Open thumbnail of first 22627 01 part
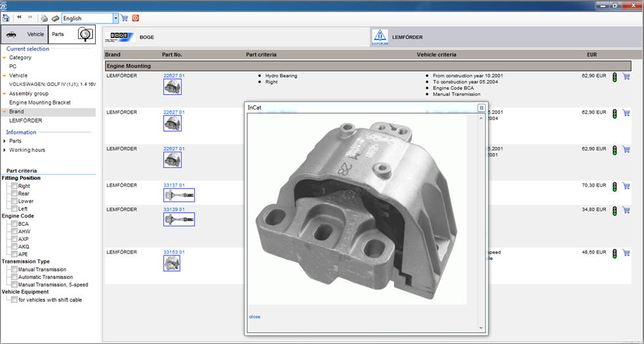The height and width of the screenshot is (344, 644). coord(172,87)
